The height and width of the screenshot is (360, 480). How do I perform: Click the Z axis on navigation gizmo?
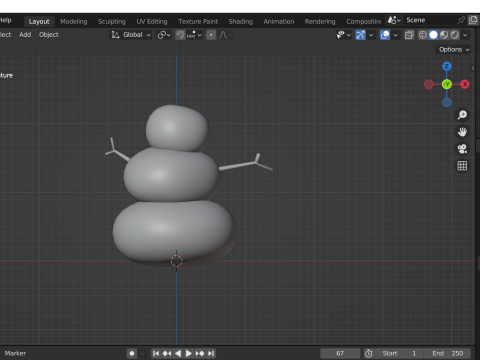447,66
